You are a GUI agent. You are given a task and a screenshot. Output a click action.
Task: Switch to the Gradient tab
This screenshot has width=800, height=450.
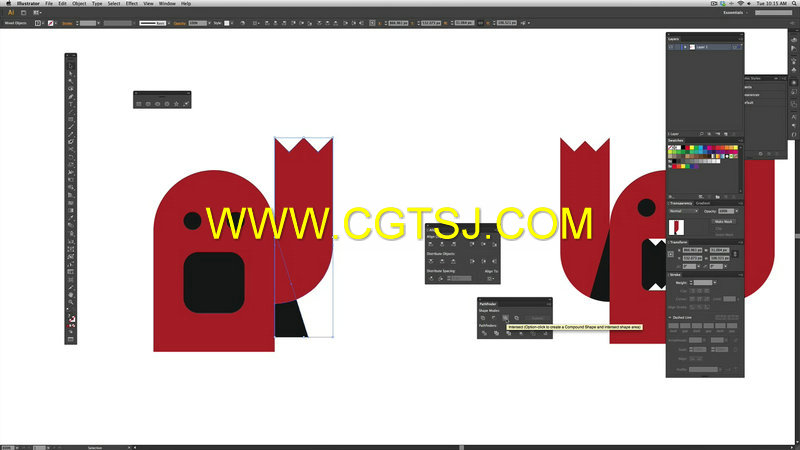pyautogui.click(x=703, y=203)
